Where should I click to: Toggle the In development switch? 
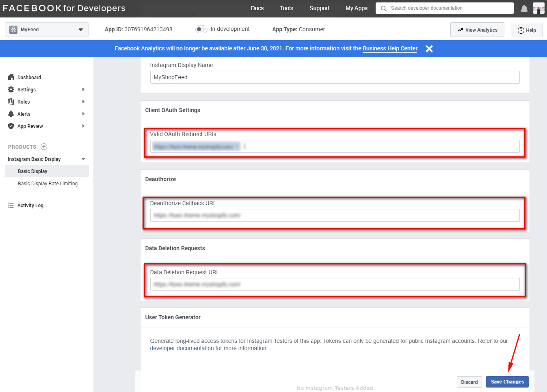click(x=201, y=29)
